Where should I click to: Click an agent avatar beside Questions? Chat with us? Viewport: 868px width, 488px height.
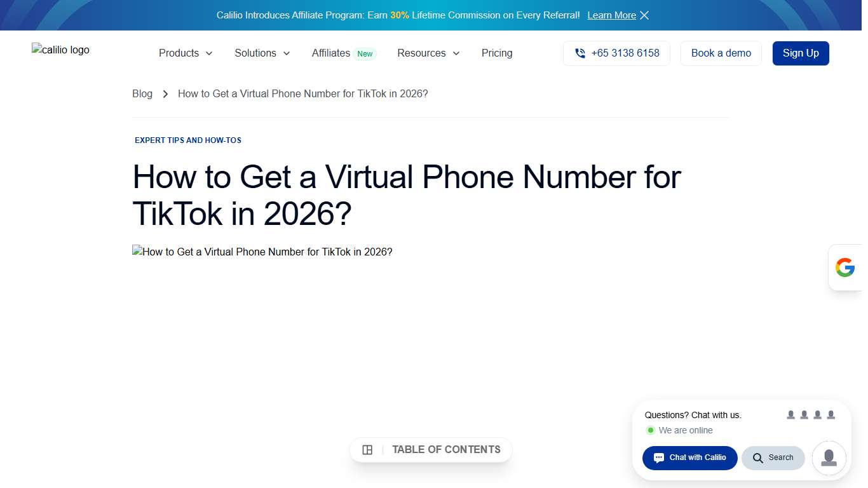pyautogui.click(x=791, y=414)
